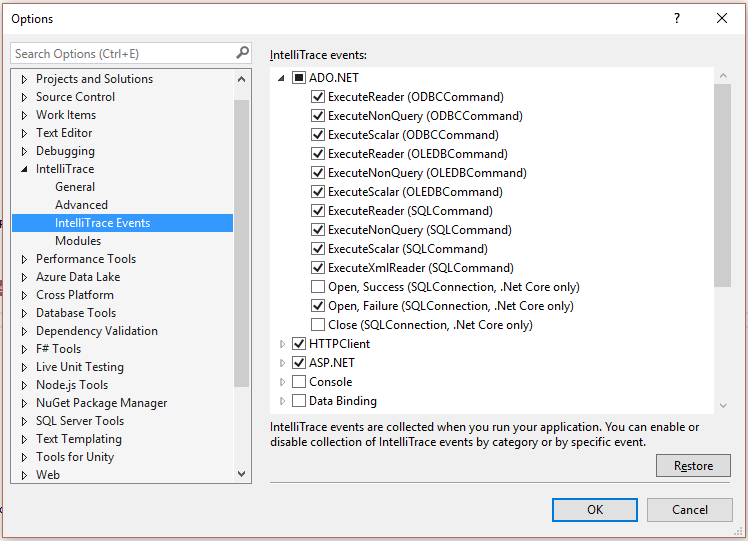This screenshot has width=748, height=541.
Task: Select Text Templating category
Action: point(79,439)
